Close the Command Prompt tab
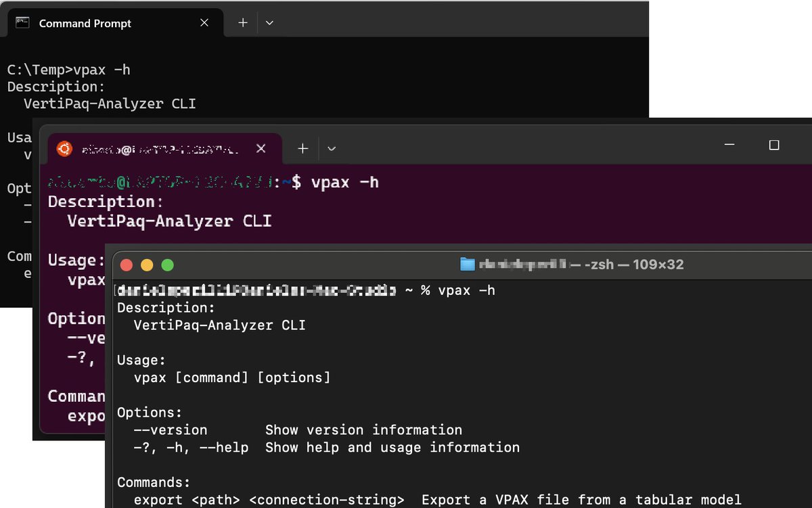 coord(204,23)
